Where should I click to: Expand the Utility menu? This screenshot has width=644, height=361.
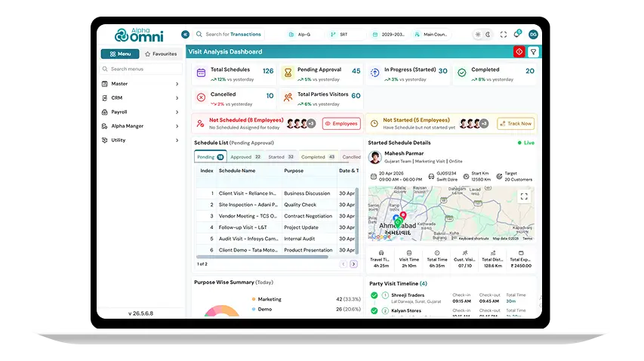click(141, 140)
